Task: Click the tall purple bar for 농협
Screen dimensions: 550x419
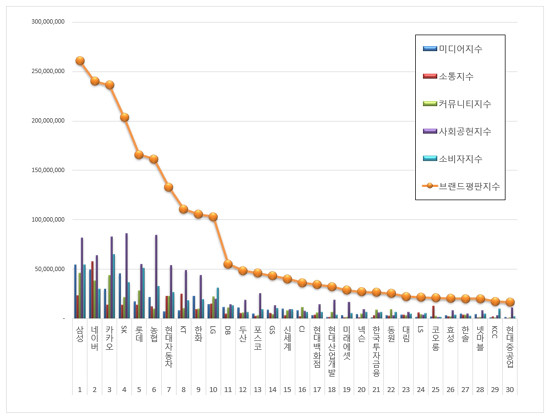Action: 156,277
